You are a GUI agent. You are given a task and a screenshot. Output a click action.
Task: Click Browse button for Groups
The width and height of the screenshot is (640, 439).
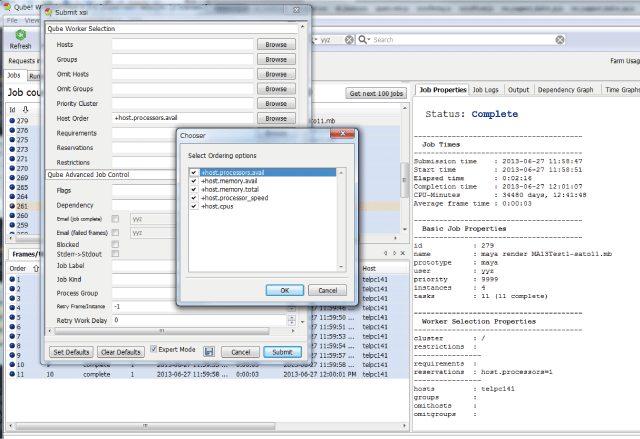click(x=276, y=60)
